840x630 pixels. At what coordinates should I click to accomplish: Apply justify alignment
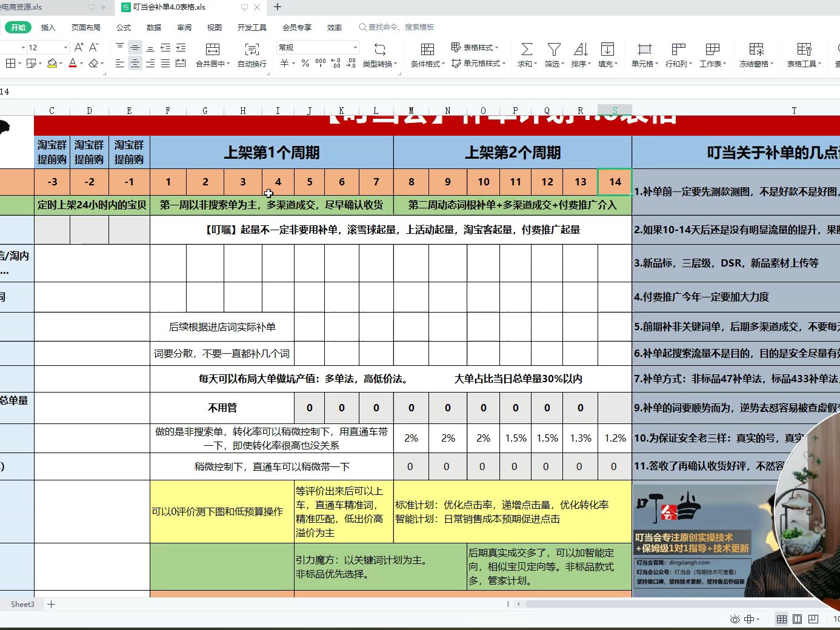point(165,63)
